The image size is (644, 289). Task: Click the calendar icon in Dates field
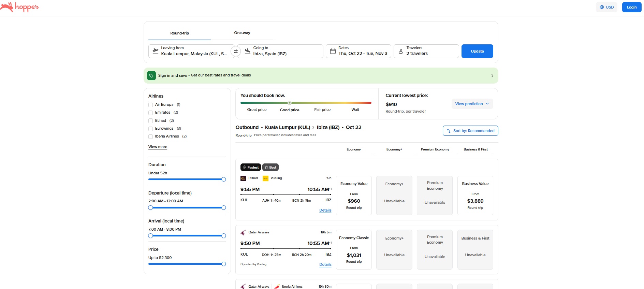[333, 51]
